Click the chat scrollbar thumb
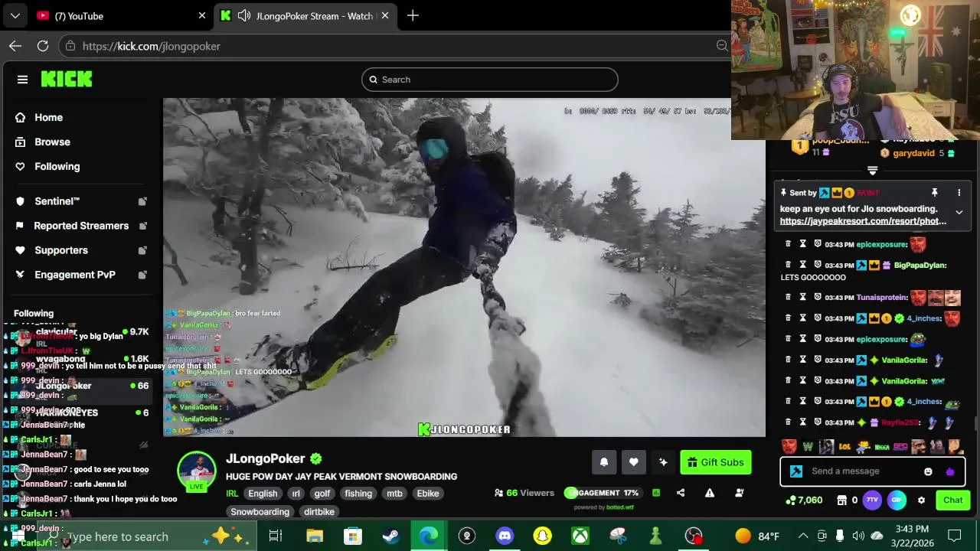Image resolution: width=980 pixels, height=551 pixels. click(975, 423)
